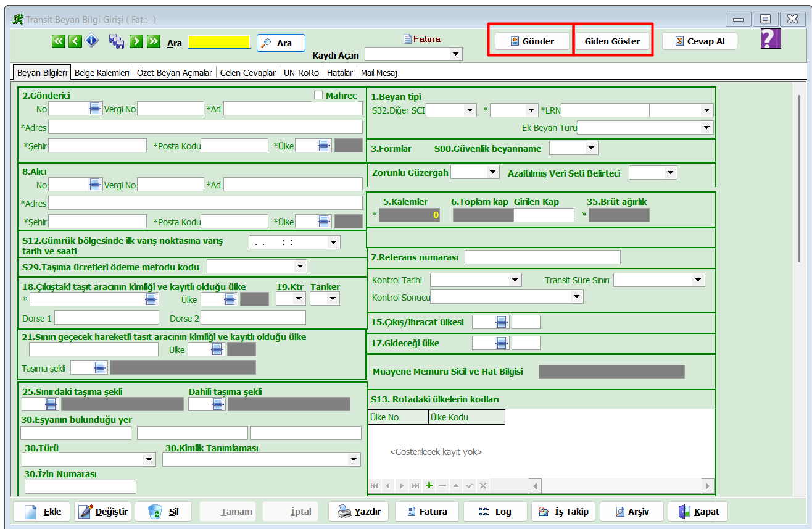Switch to the Belge Kalemleri tab
This screenshot has height=529, width=812.
point(102,73)
